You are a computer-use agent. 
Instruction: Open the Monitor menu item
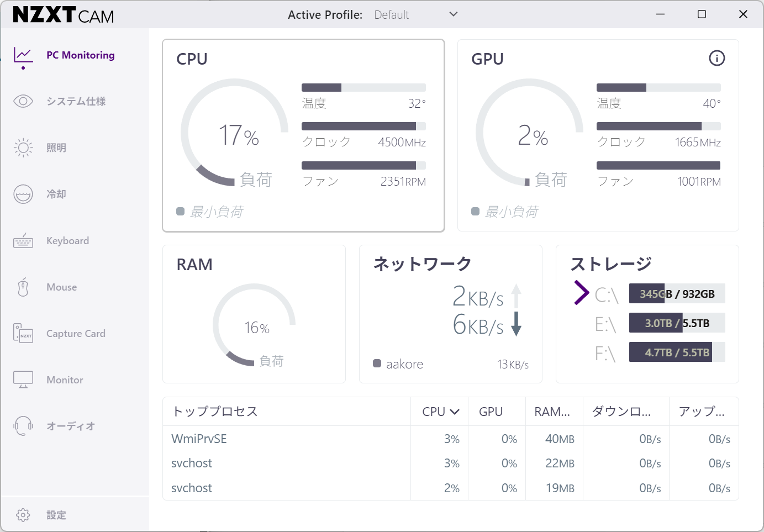point(65,380)
